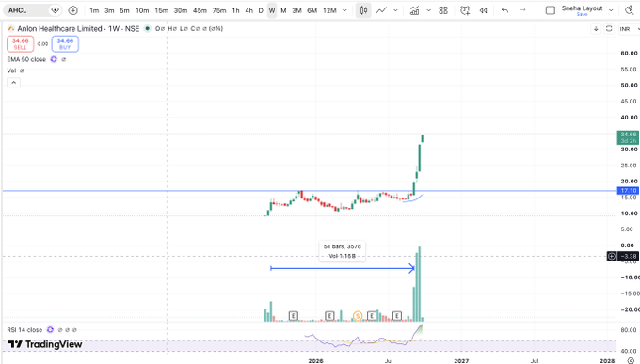Image resolution: width=640 pixels, height=364 pixels.
Task: Click the blue 34.66 BUY button
Action: tap(65, 44)
